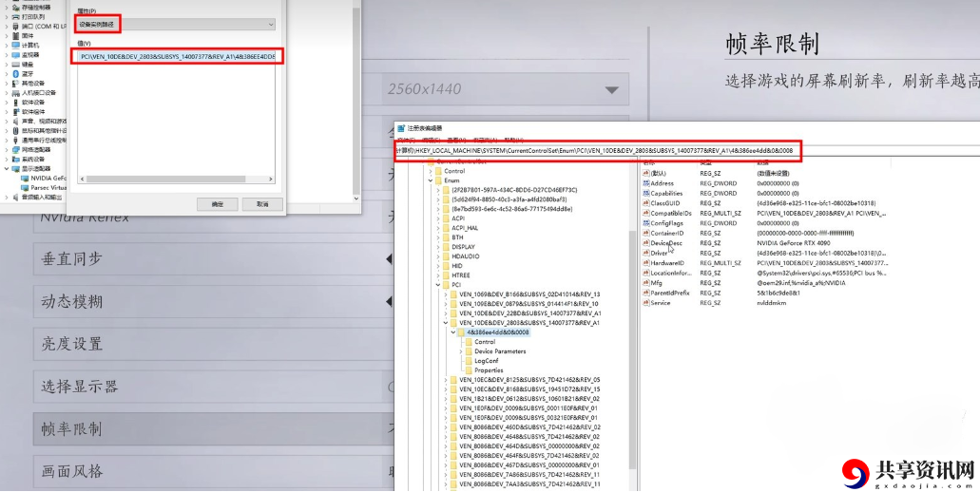
Task: Collapse the Enum registry key
Action: [x=430, y=180]
